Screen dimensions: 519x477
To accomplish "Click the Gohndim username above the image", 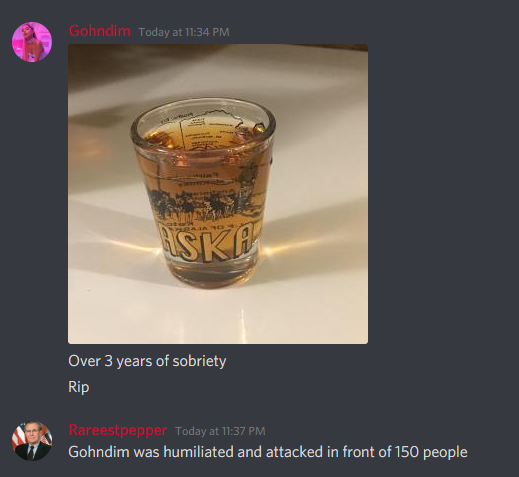I will coord(99,31).
